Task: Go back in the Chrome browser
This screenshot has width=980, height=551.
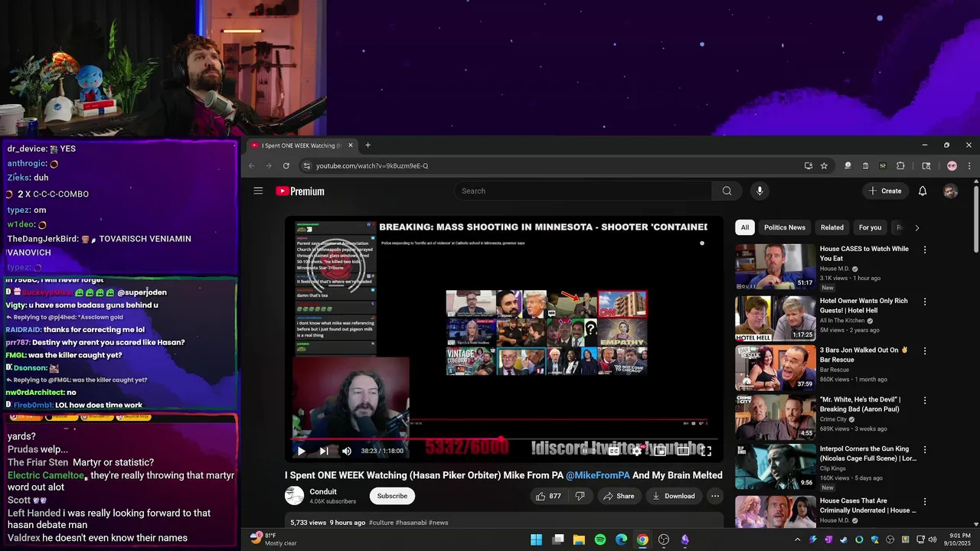Action: (x=252, y=165)
